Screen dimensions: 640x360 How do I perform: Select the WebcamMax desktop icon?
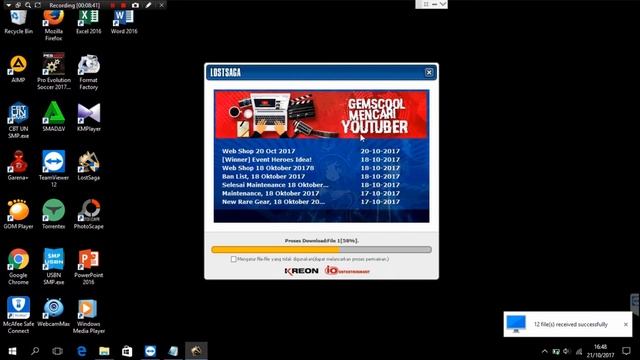click(x=53, y=312)
